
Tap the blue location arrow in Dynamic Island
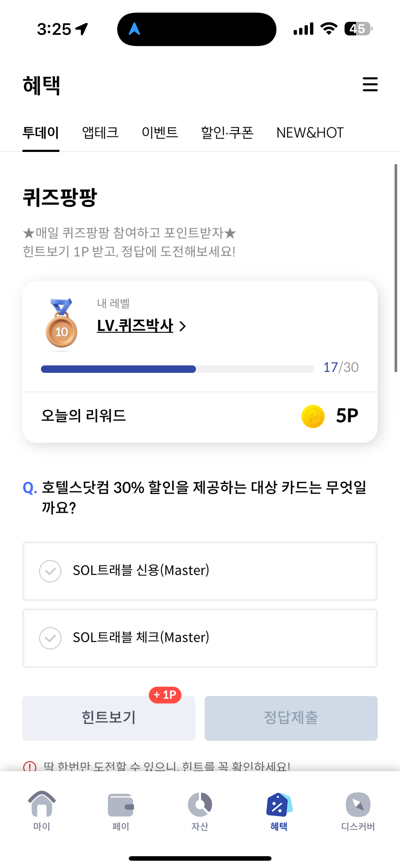pyautogui.click(x=135, y=29)
